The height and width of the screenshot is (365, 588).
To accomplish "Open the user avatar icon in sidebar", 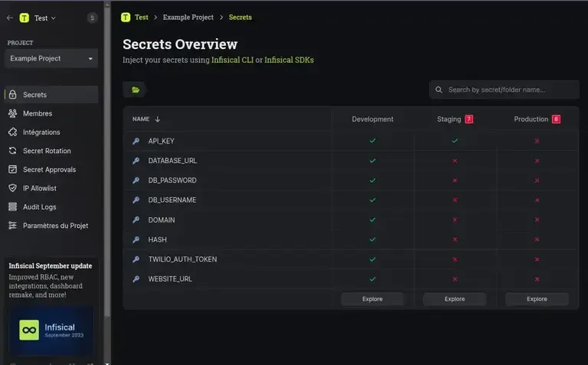I will pyautogui.click(x=93, y=18).
